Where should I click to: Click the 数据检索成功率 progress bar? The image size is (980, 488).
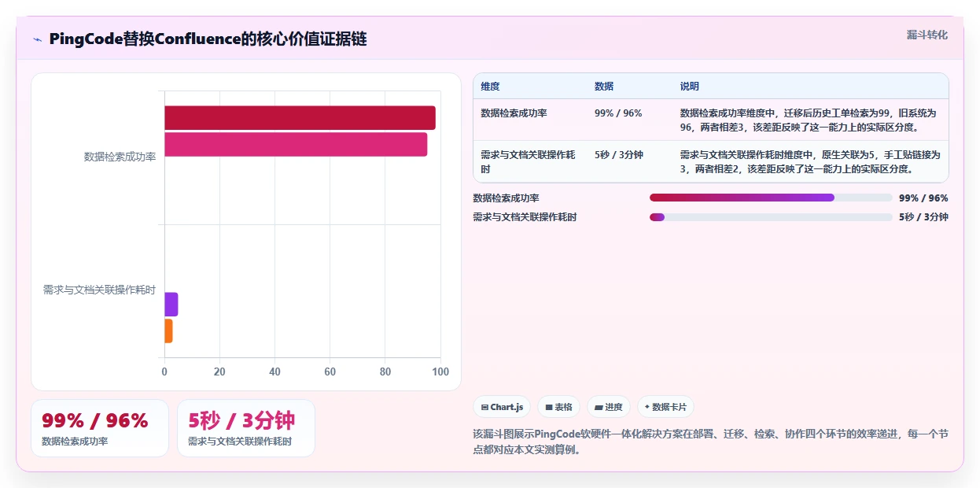[771, 198]
